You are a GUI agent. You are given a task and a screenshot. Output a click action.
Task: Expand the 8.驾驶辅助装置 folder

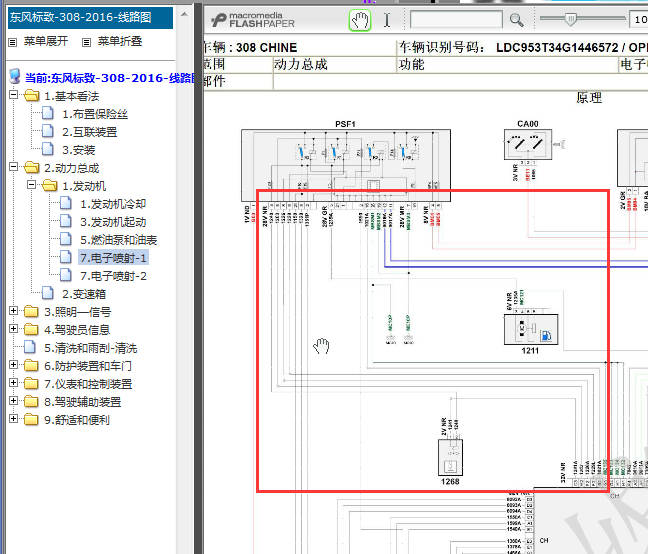[x=13, y=400]
